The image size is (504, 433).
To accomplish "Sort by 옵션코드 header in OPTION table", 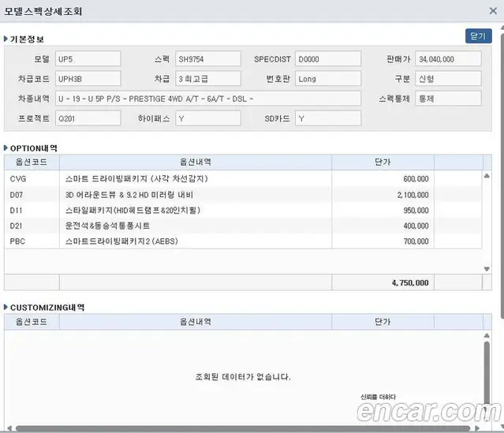I will (32, 162).
